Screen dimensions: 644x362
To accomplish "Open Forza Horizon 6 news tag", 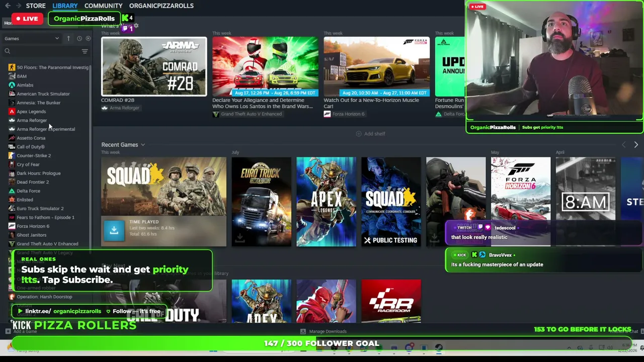I will click(344, 114).
